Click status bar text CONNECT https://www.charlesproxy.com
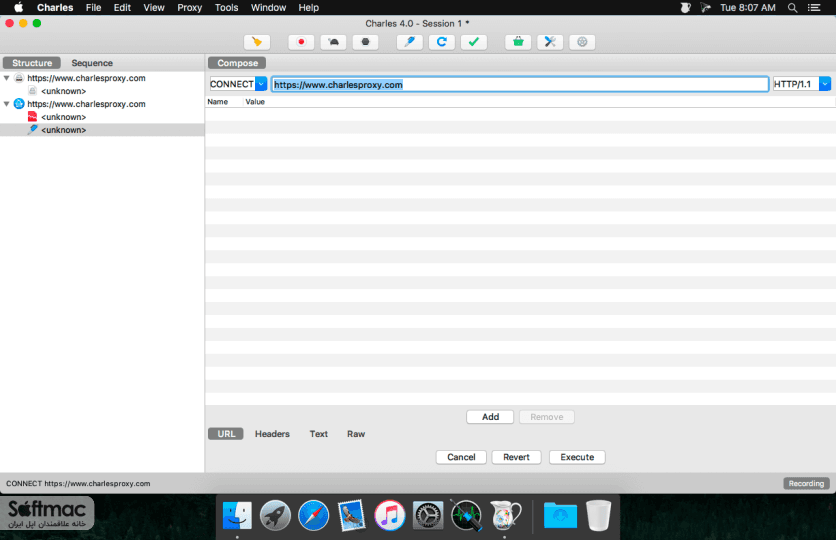Viewport: 836px width, 540px height. [78, 483]
